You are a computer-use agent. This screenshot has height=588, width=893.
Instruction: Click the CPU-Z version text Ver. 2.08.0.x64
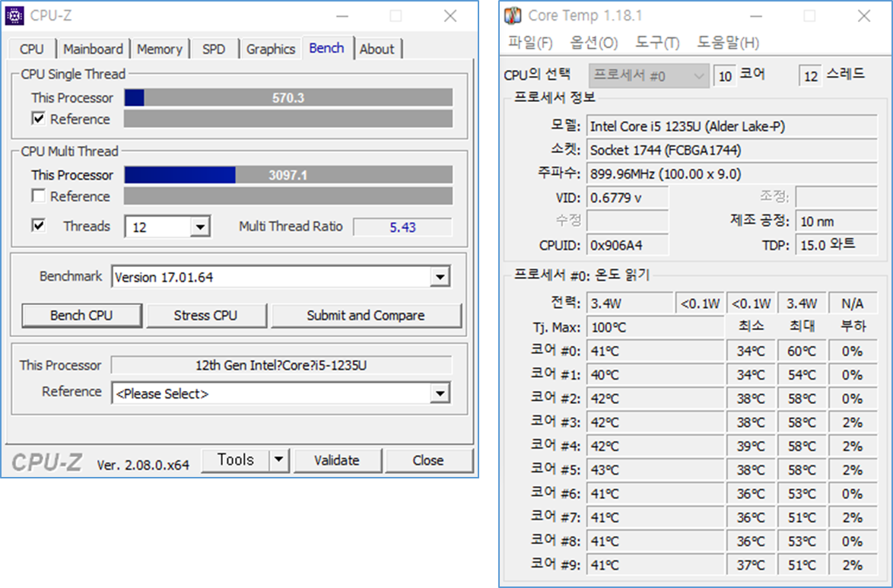143,465
